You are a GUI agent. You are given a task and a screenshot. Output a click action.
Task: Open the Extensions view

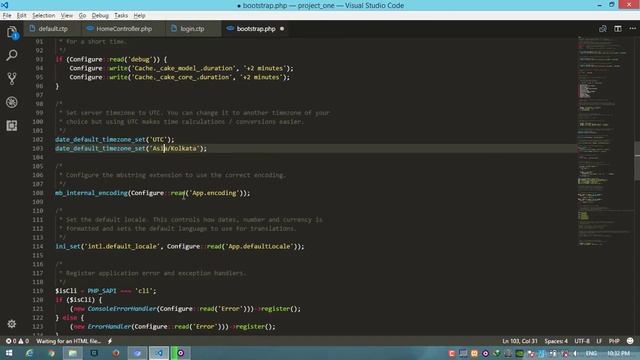coord(12,125)
